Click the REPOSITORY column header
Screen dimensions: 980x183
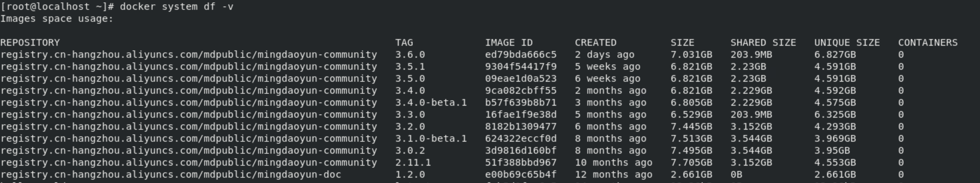(x=30, y=43)
